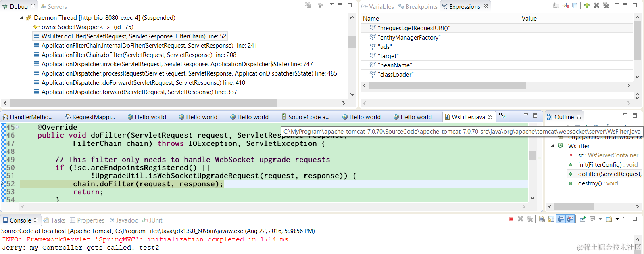Toggle Show Console on standard output change

point(561,219)
